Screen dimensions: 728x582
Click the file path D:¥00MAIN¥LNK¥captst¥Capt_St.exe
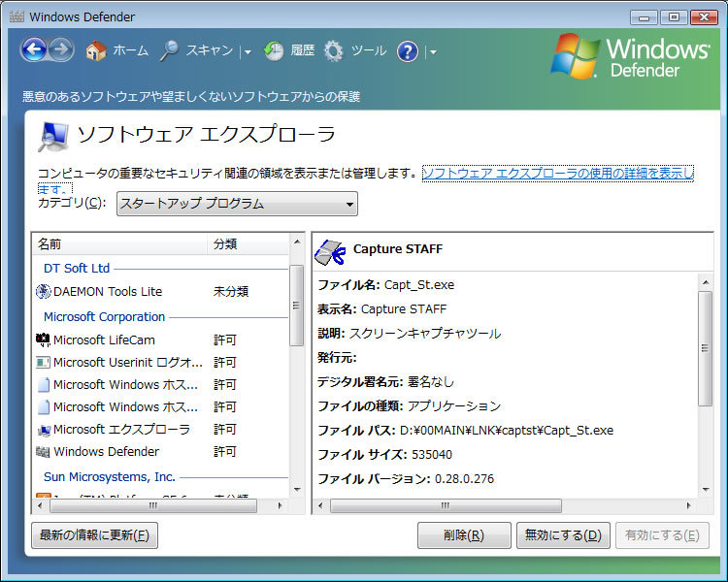click(x=507, y=431)
